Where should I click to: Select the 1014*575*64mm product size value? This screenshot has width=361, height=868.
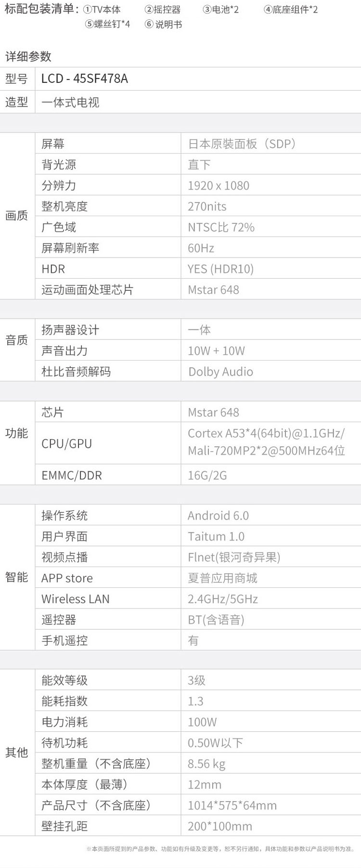pyautogui.click(x=232, y=805)
